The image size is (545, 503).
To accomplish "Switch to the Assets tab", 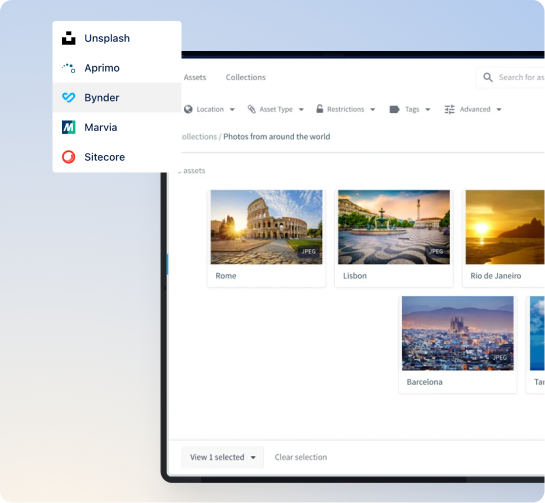I will click(x=195, y=77).
